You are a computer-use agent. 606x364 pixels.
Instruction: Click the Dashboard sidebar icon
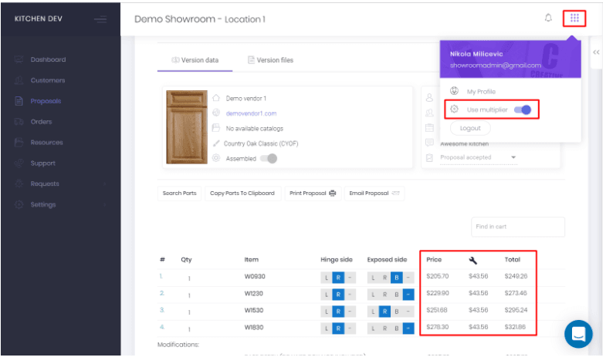click(19, 59)
